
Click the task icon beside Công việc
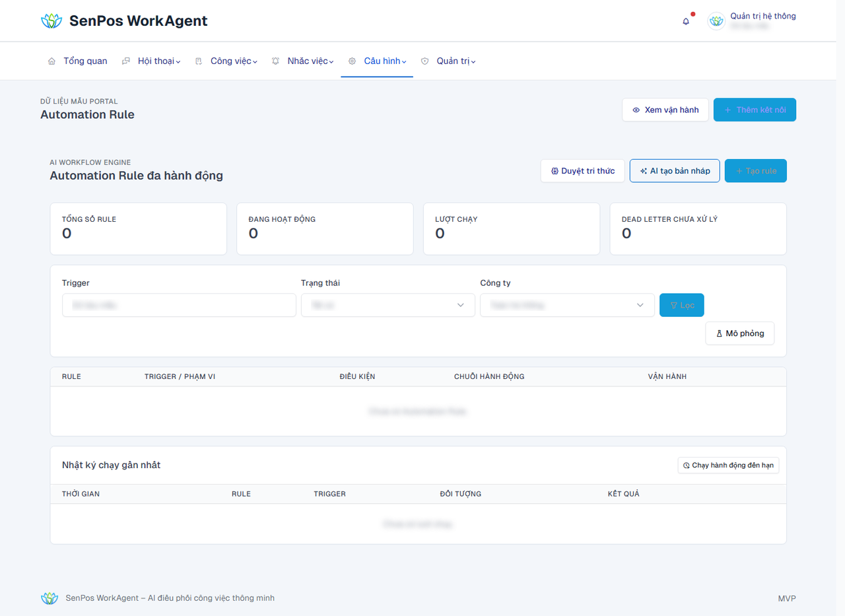(199, 61)
